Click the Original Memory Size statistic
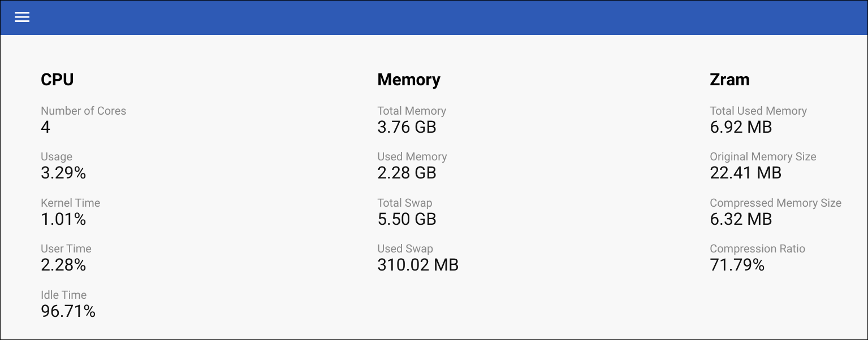 (x=745, y=173)
